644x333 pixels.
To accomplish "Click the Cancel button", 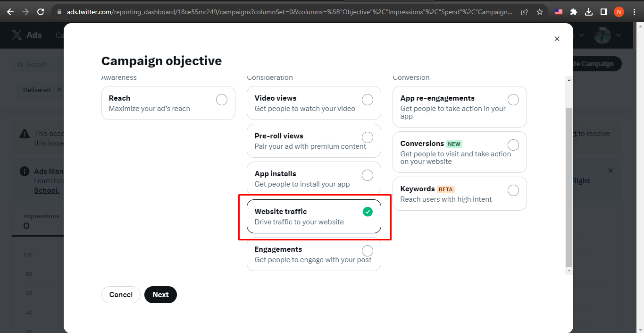I will click(121, 295).
